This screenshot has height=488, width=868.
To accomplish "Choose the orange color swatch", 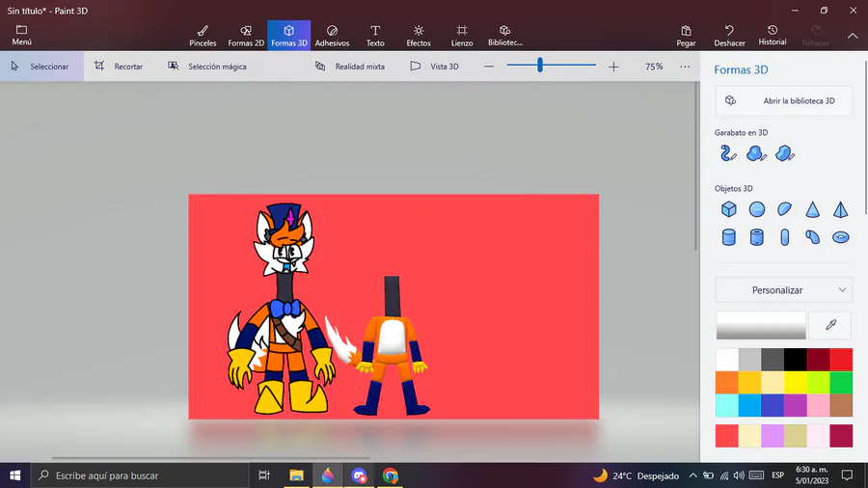I will (x=727, y=382).
